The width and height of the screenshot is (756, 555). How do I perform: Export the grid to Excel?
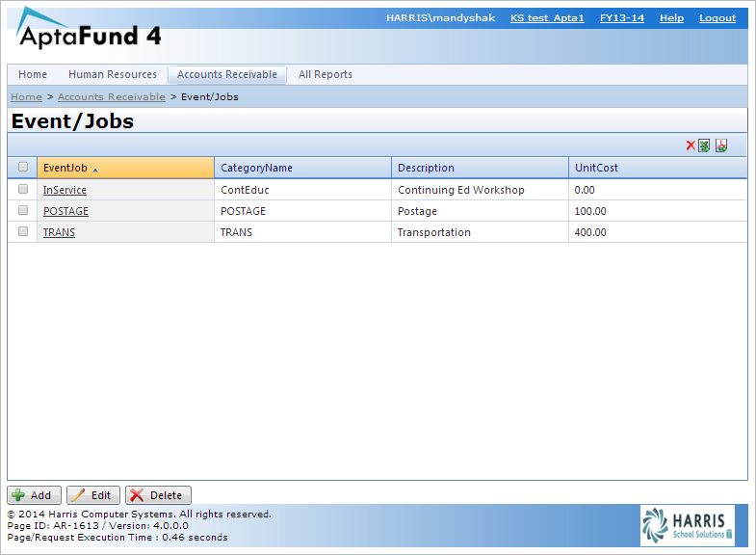pos(704,145)
